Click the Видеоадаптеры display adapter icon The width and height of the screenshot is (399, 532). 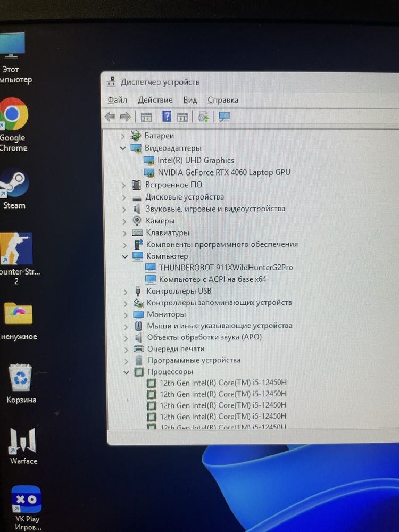136,148
